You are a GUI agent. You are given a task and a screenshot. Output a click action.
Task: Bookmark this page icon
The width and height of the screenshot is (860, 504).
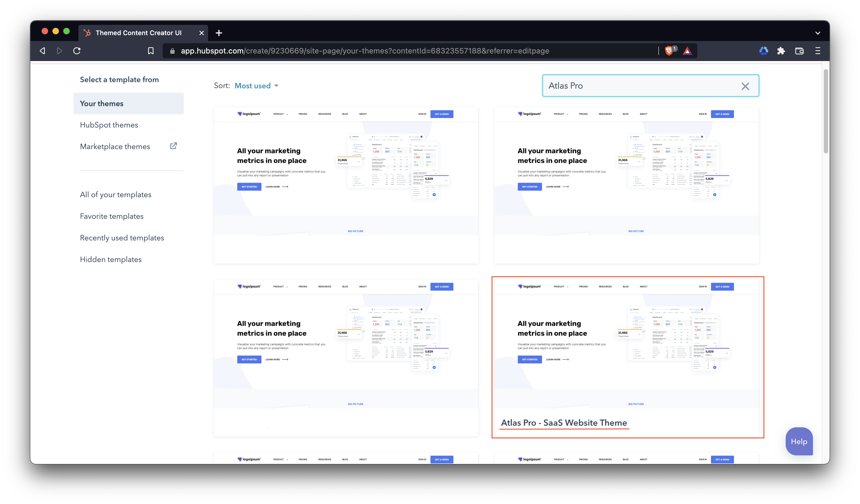(151, 51)
